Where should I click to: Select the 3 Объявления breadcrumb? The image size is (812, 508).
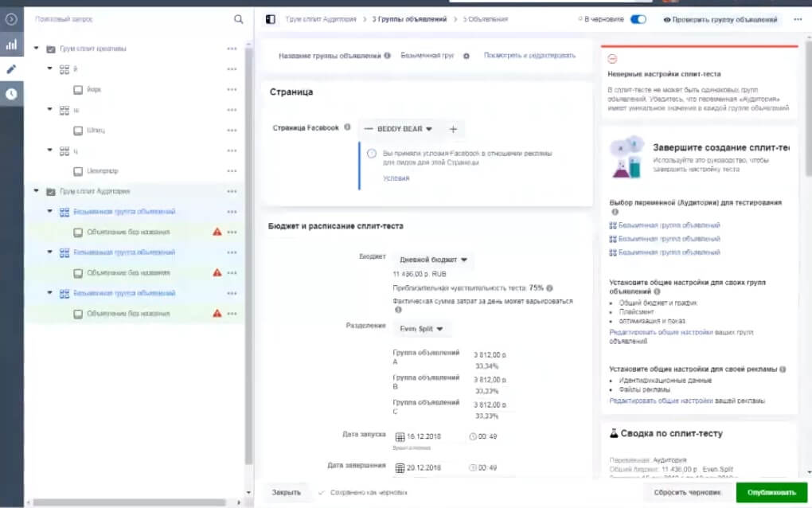(x=486, y=19)
